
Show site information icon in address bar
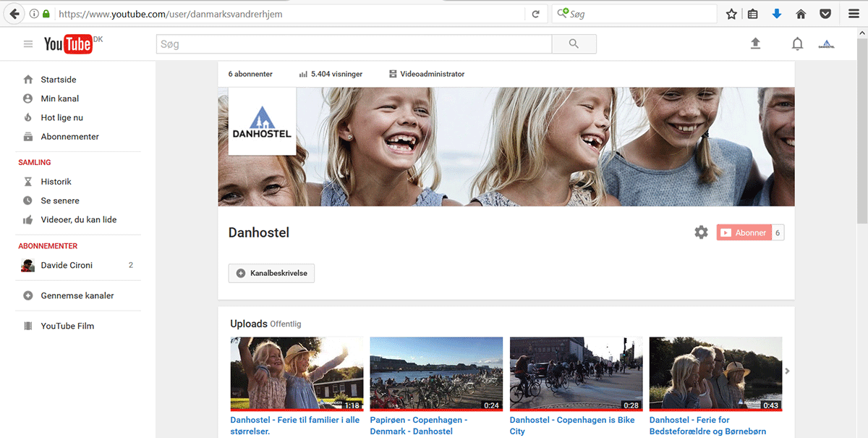click(34, 14)
